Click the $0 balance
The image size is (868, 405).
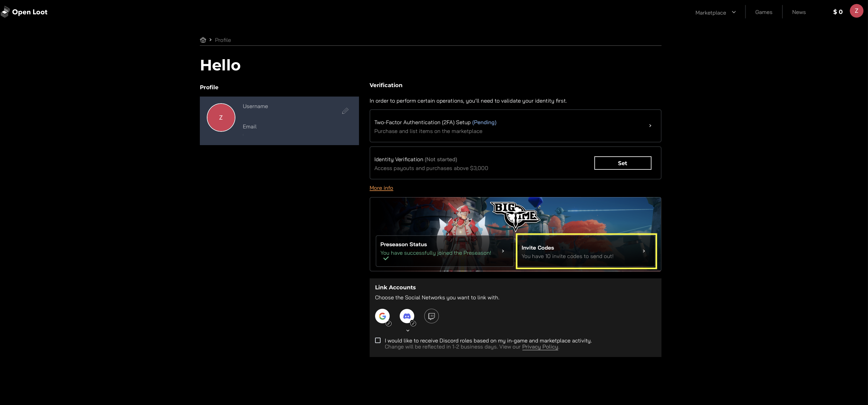tap(838, 12)
